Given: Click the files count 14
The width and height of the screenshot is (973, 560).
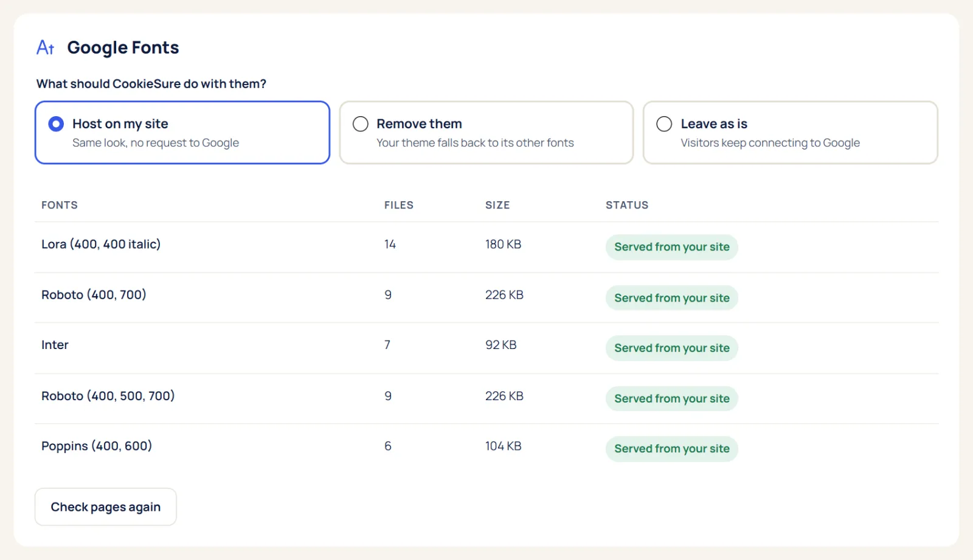Looking at the screenshot, I should 390,244.
